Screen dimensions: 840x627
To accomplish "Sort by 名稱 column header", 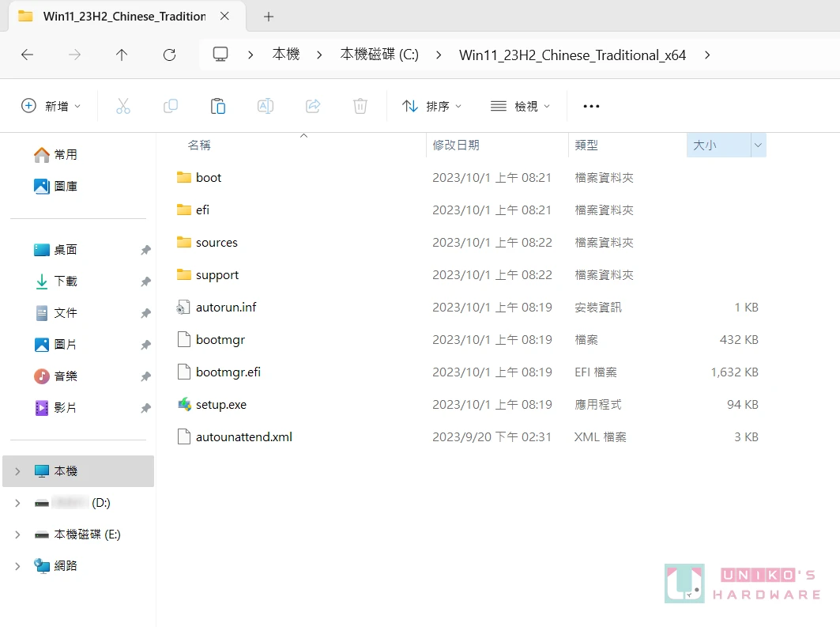I will tap(199, 145).
